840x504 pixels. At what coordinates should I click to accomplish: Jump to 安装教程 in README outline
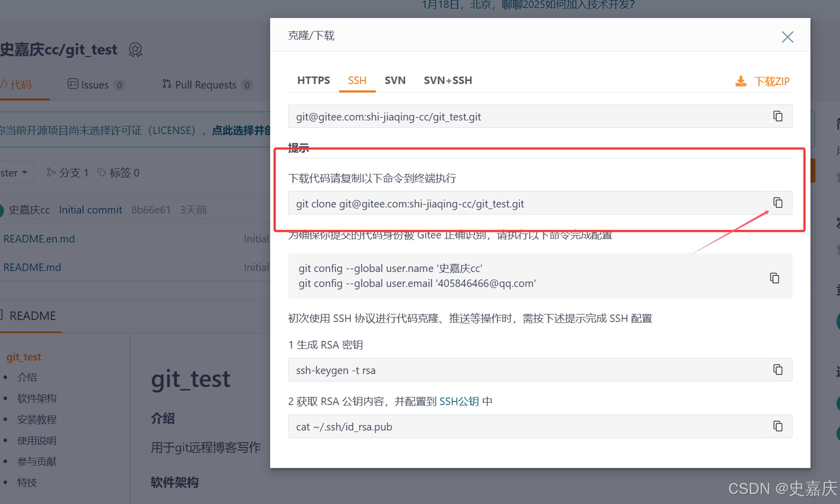[37, 419]
